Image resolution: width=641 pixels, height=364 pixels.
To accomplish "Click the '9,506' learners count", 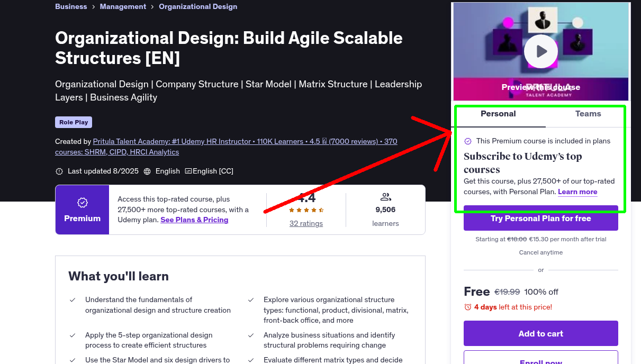I will pyautogui.click(x=385, y=210).
